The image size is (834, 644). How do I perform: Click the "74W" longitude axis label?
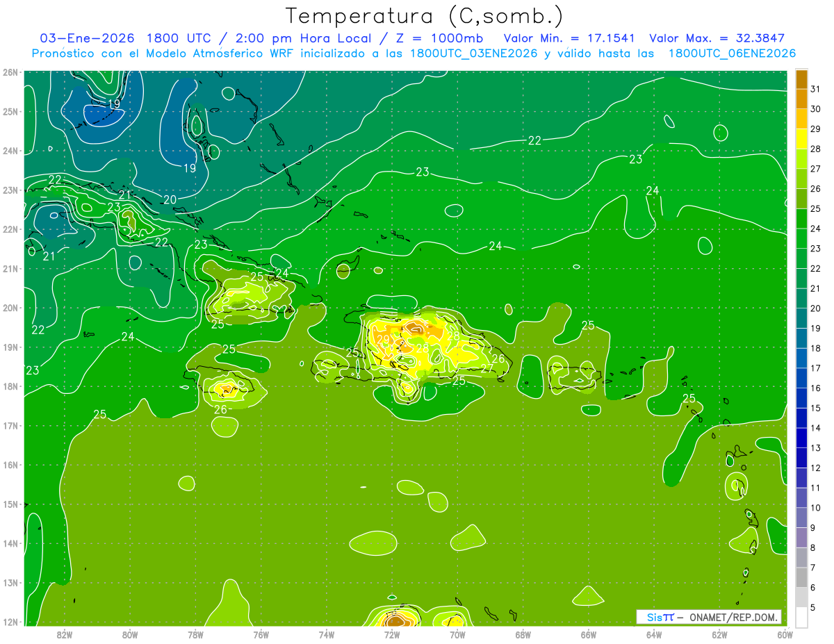coord(326,634)
